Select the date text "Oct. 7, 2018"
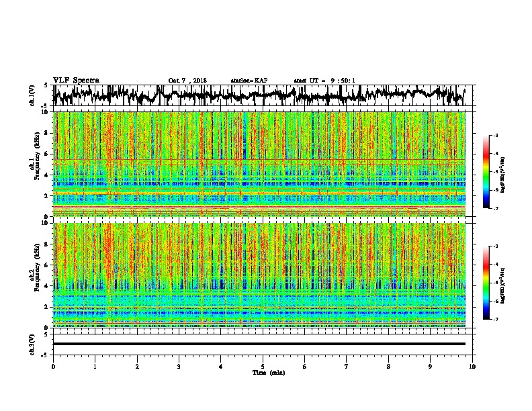The image size is (532, 411). (187, 81)
